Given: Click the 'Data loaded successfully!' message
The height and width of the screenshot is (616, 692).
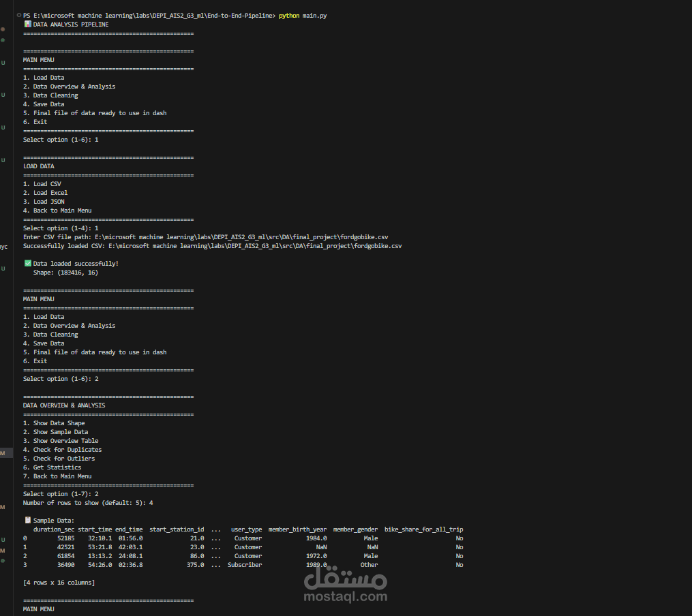Looking at the screenshot, I should (76, 264).
